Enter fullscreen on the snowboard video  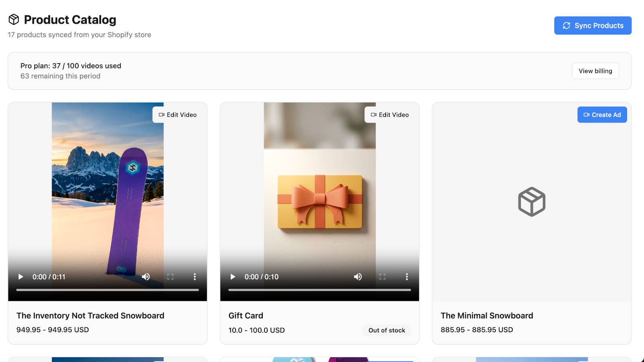coord(170,277)
